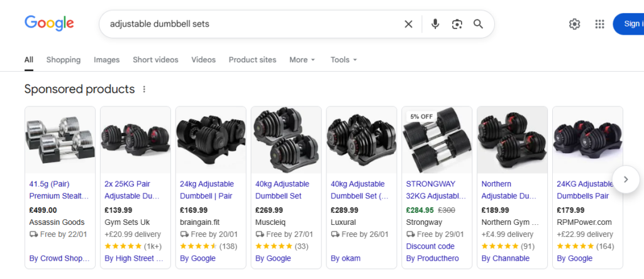
Task: Open the Assassin Goods silver dumbbell image
Action: pyautogui.click(x=60, y=140)
